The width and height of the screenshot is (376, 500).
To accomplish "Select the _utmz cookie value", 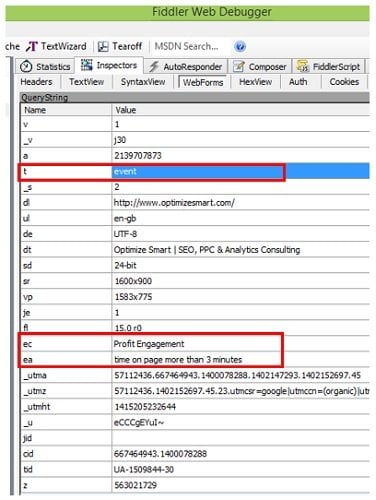I will (x=241, y=391).
